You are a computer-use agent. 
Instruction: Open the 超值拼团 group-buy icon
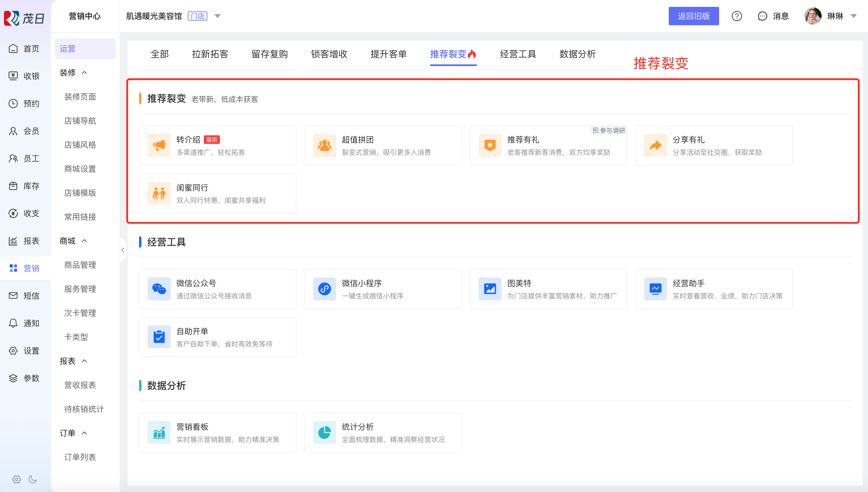324,145
